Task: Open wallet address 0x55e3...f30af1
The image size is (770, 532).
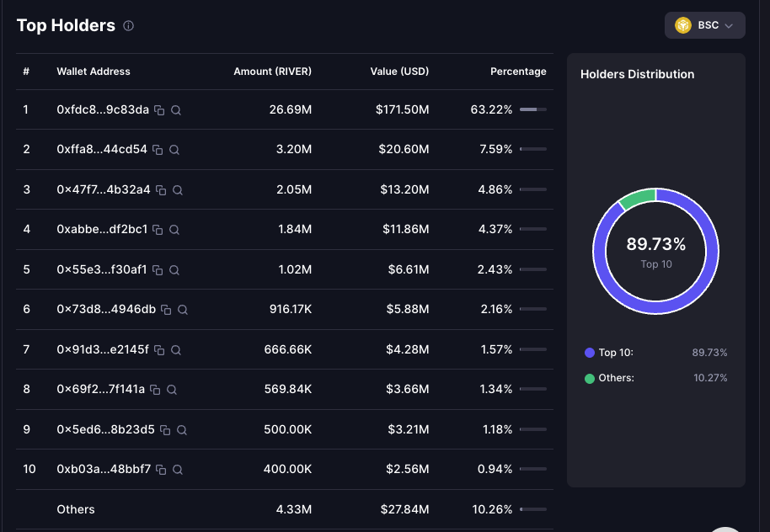Action: (x=102, y=269)
